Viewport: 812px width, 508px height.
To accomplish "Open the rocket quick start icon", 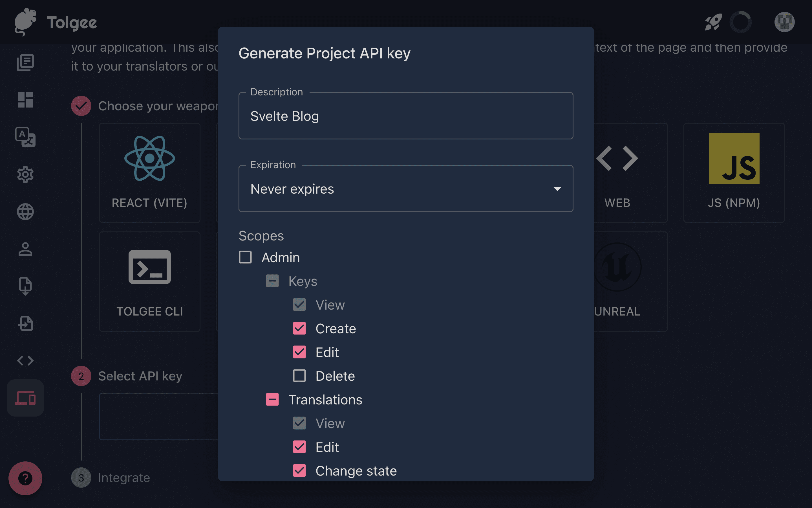I will [x=713, y=22].
